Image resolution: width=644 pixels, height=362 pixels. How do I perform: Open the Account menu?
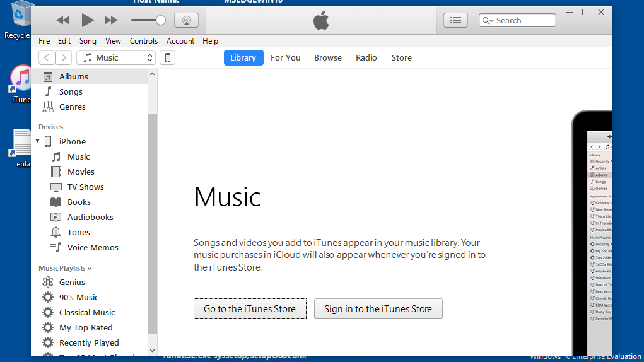pyautogui.click(x=180, y=41)
